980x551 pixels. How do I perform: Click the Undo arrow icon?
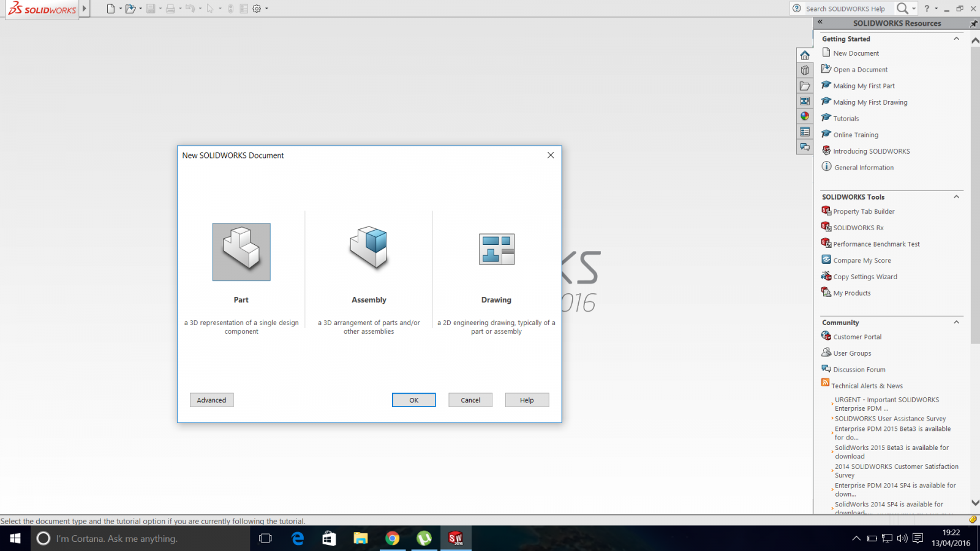pyautogui.click(x=190, y=9)
